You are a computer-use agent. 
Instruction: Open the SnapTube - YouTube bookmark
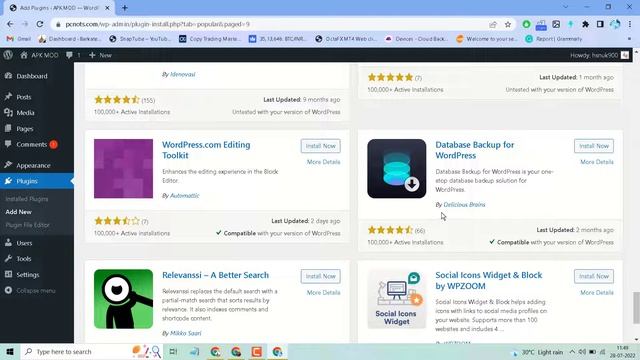click(140, 39)
